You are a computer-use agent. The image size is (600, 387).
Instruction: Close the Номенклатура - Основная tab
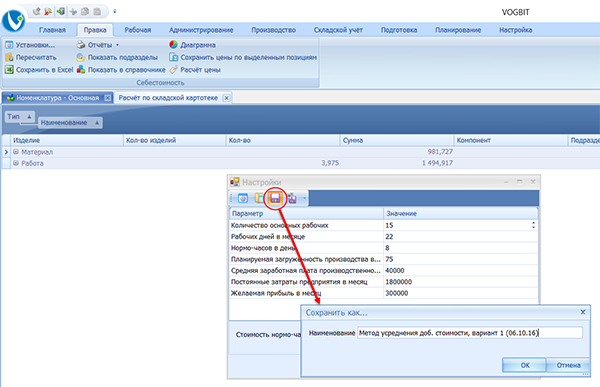click(x=108, y=98)
